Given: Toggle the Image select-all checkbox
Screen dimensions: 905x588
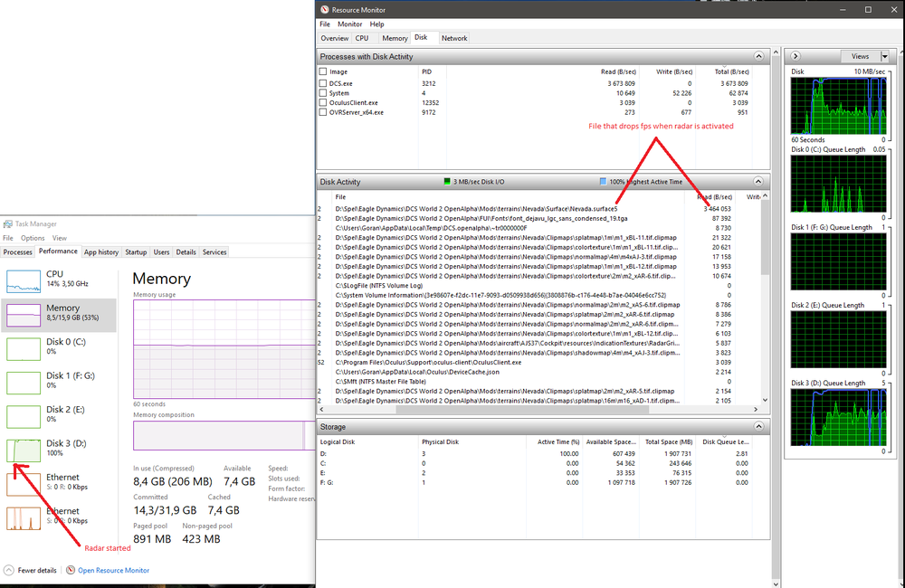Looking at the screenshot, I should (323, 71).
